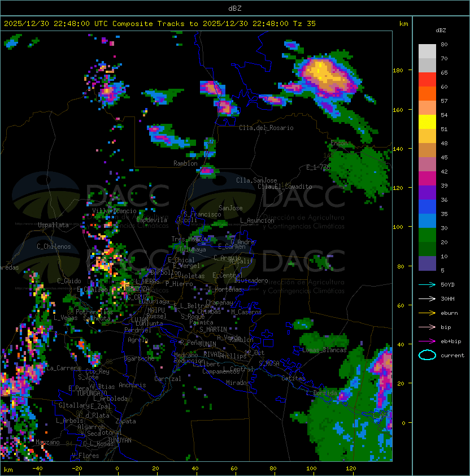Click the 'Tulumaya' map label
470x476 pixels.
pos(193,249)
